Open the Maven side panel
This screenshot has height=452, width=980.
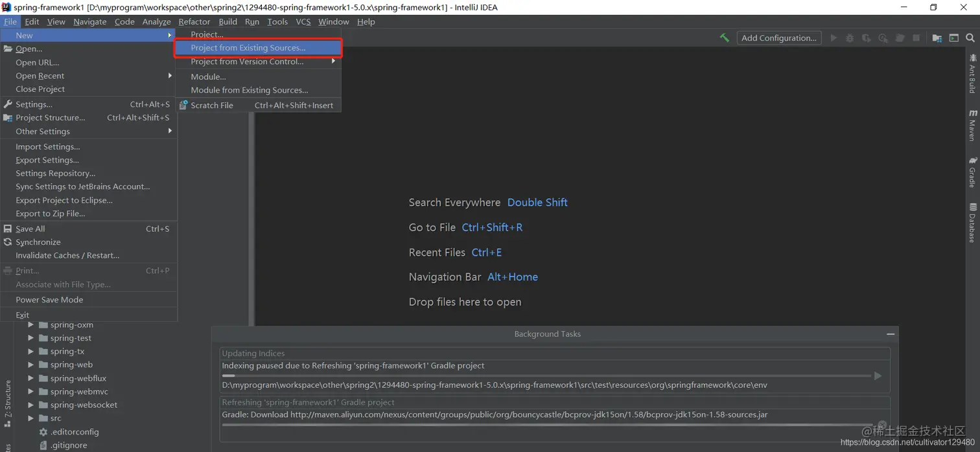pyautogui.click(x=972, y=125)
